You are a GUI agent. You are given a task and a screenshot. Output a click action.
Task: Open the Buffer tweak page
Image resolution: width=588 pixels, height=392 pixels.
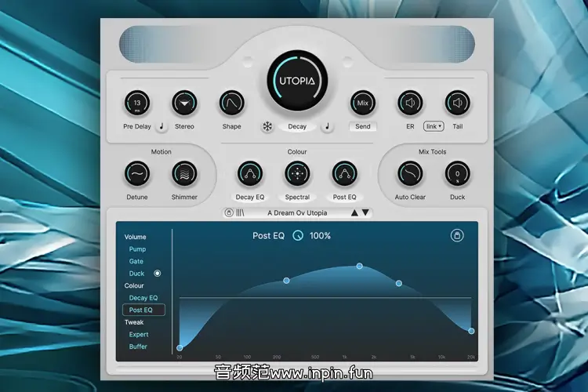[x=138, y=347]
